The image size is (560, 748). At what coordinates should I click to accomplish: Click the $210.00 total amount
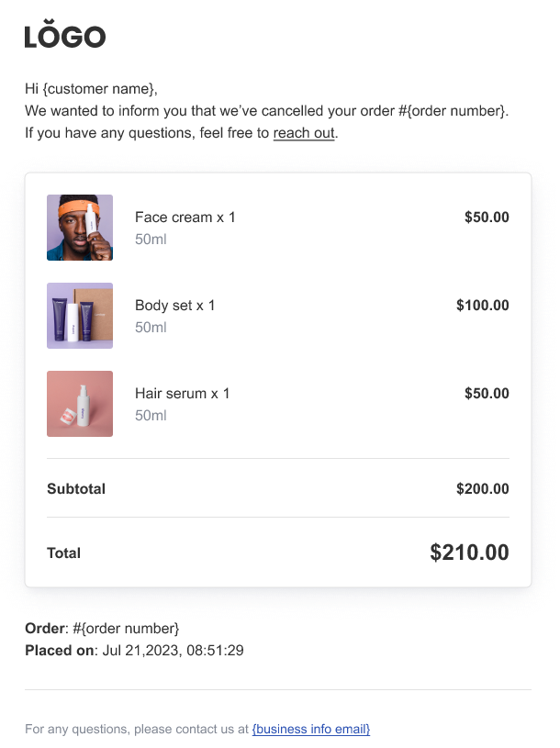(x=469, y=553)
